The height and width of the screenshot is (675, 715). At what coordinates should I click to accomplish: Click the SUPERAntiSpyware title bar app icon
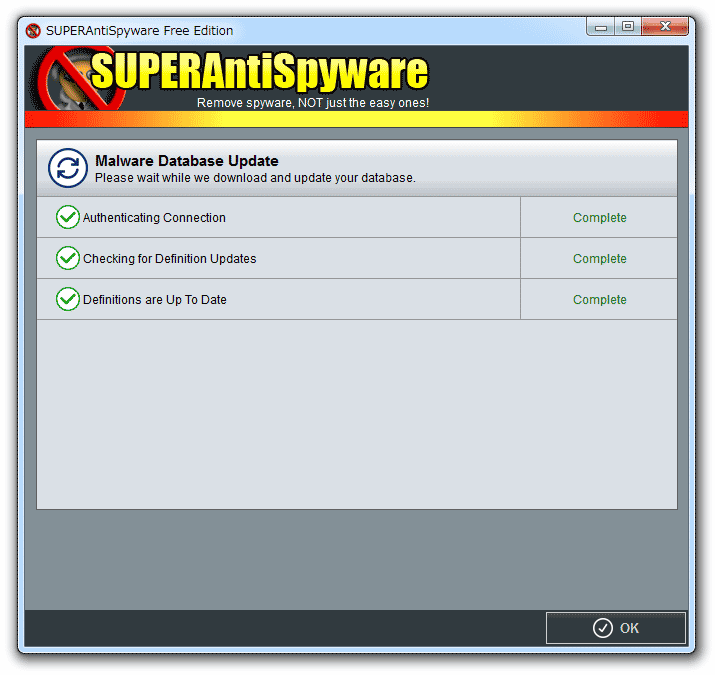(33, 31)
